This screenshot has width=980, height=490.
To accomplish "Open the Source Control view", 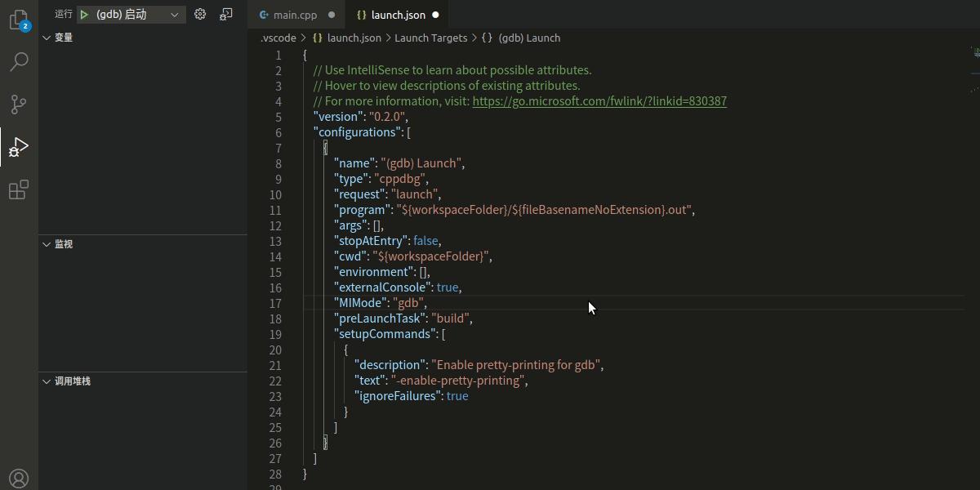I will pyautogui.click(x=18, y=104).
